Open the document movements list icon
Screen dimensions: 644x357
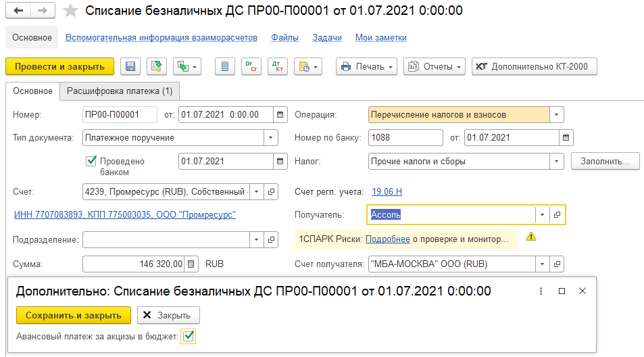click(224, 66)
